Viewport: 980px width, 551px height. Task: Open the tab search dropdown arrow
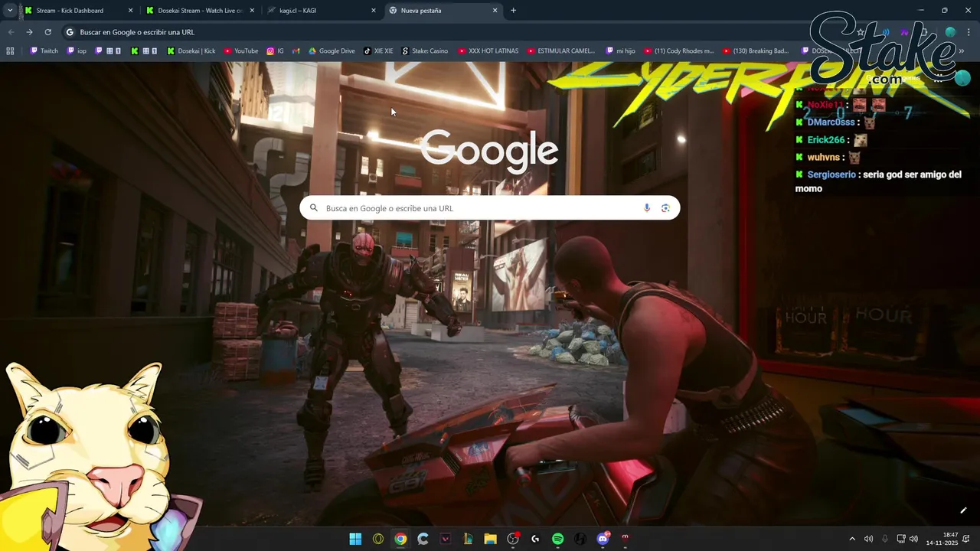click(x=9, y=11)
